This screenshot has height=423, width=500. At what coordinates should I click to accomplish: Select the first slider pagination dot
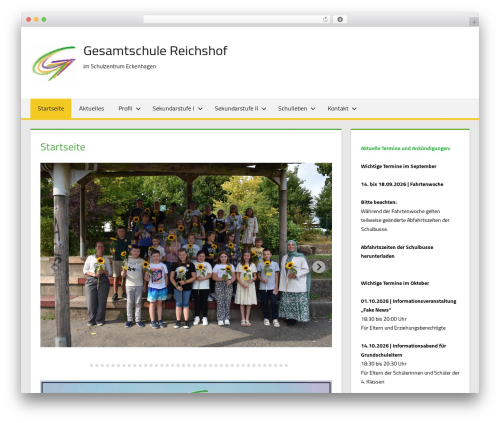pos(91,366)
